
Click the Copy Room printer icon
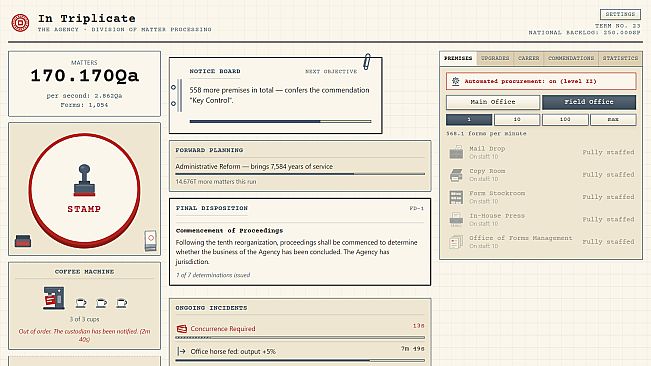point(456,175)
